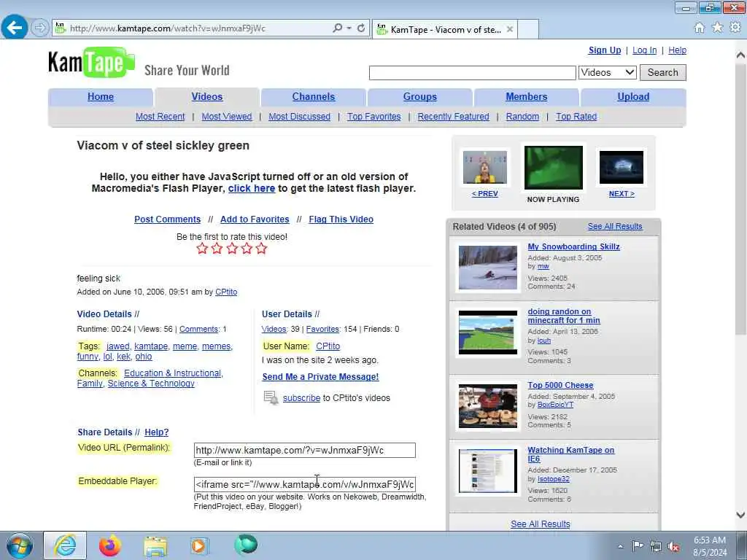747x560 pixels.
Task: Open Internet Explorer from taskbar
Action: point(65,545)
